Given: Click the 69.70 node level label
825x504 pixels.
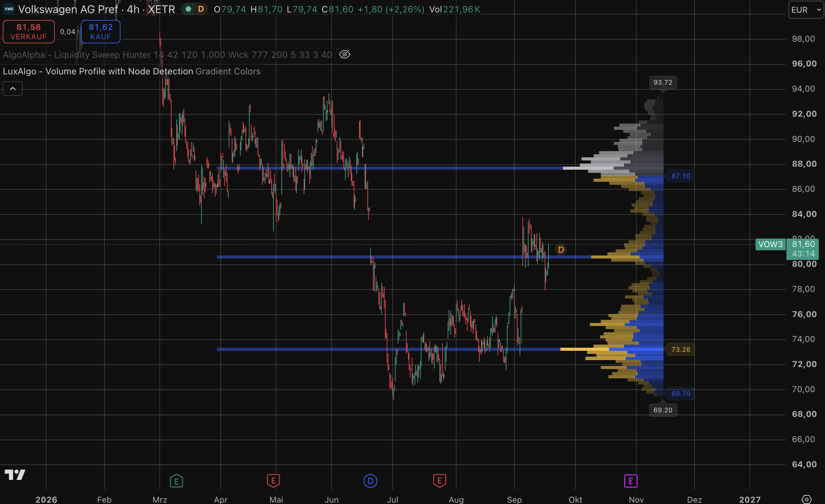Looking at the screenshot, I should pyautogui.click(x=681, y=394).
